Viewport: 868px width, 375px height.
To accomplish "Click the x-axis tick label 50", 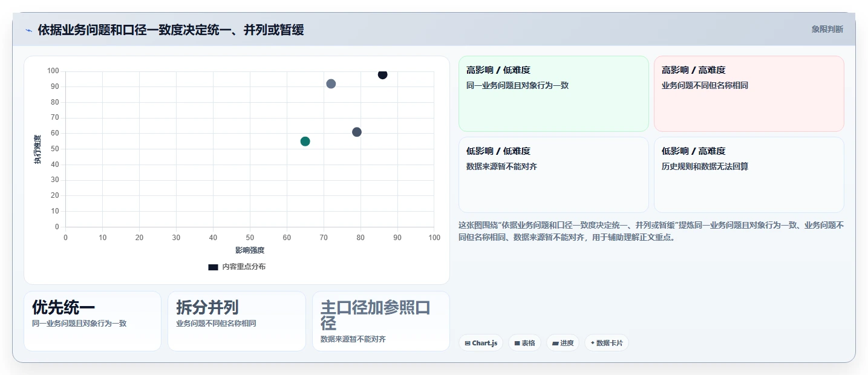I will [x=250, y=238].
